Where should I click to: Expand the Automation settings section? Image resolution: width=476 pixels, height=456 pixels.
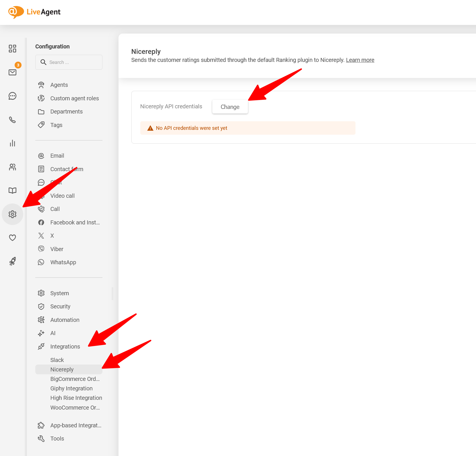(65, 320)
